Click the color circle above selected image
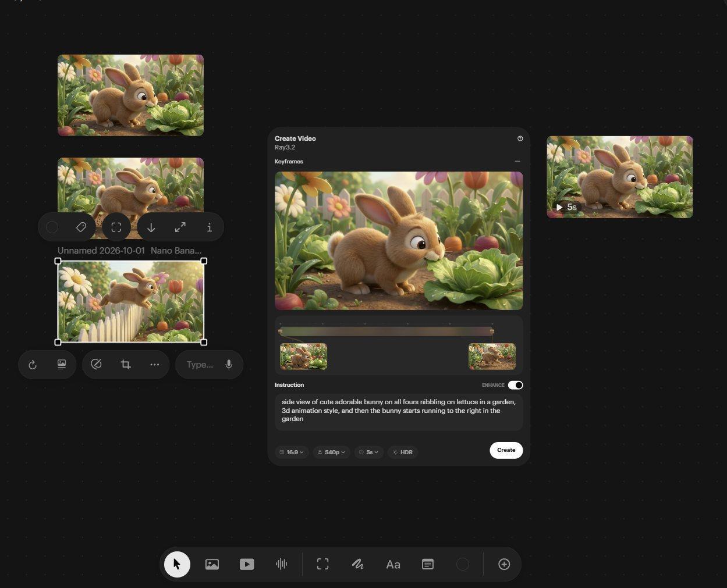Viewport: 727px width, 588px height. tap(52, 227)
